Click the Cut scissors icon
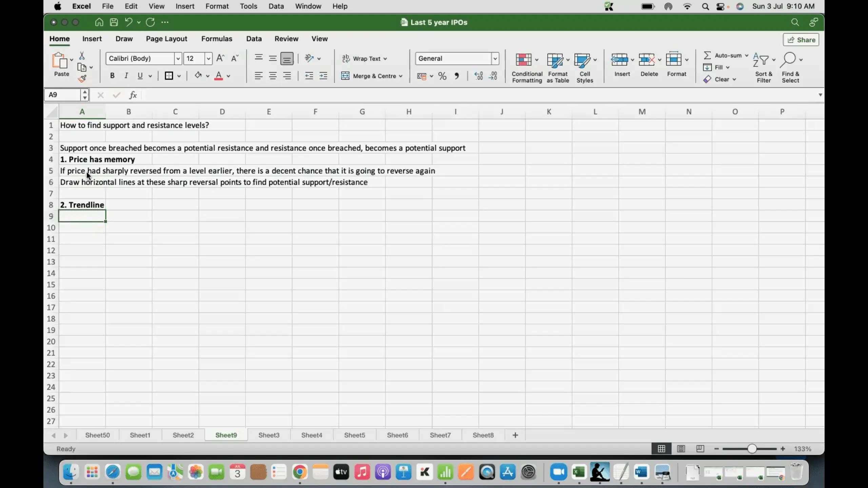This screenshot has width=868, height=488. tap(82, 56)
